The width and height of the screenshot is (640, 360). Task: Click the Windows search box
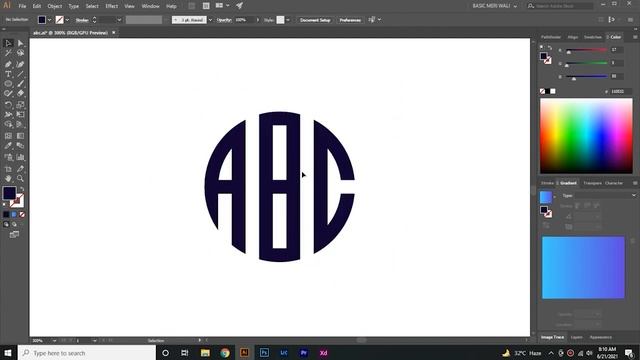[87, 353]
